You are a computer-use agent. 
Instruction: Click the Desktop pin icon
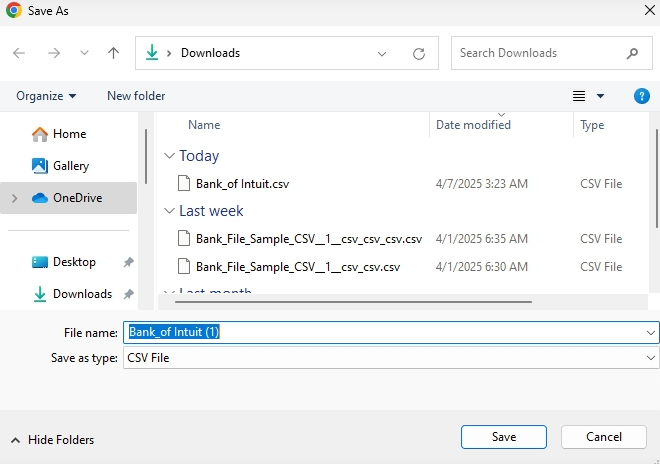(x=128, y=262)
